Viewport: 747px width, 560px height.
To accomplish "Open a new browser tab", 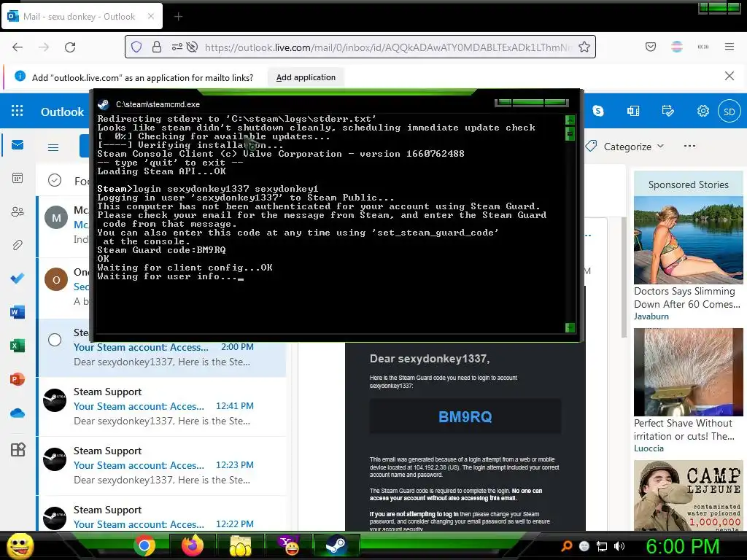I will click(178, 17).
